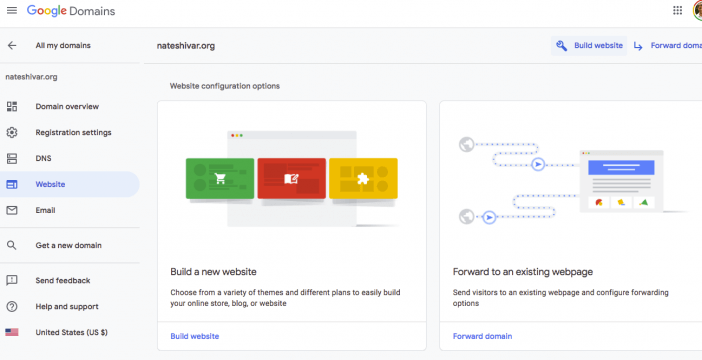
Task: Click the Build a new website heading
Action: point(214,272)
